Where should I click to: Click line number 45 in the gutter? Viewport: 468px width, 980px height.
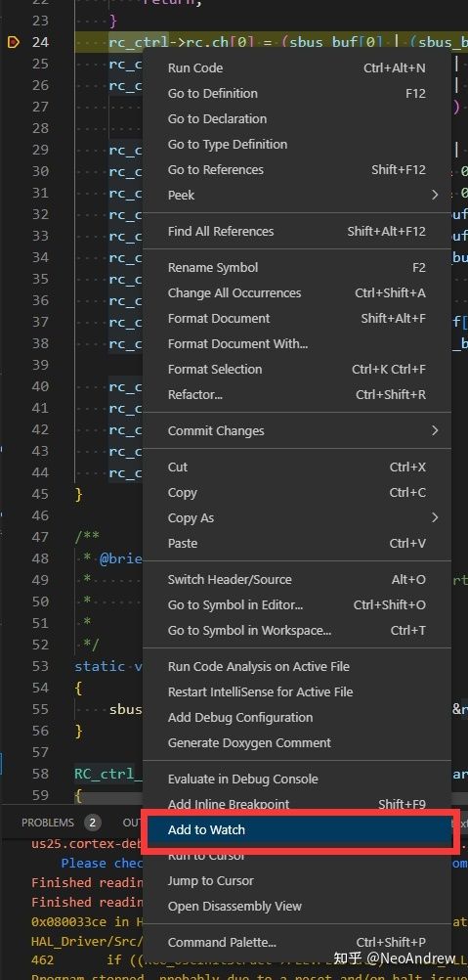click(40, 494)
